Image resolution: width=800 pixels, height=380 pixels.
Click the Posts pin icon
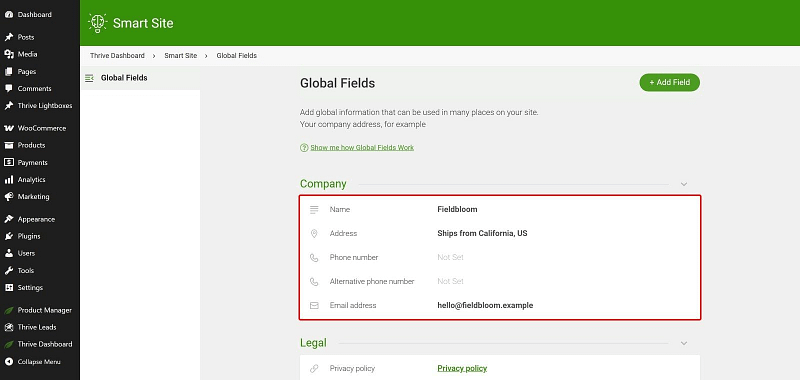pyautogui.click(x=9, y=37)
